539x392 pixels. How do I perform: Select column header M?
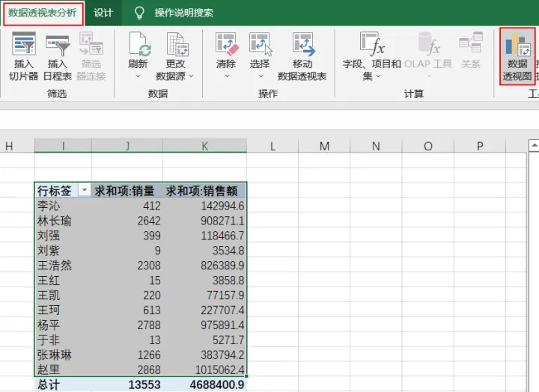(324, 146)
